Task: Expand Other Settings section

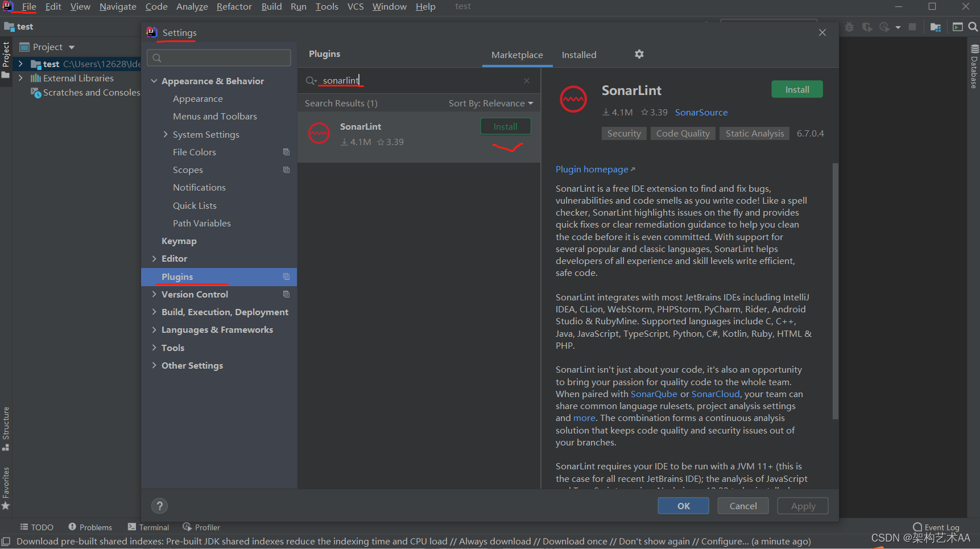Action: pos(154,365)
